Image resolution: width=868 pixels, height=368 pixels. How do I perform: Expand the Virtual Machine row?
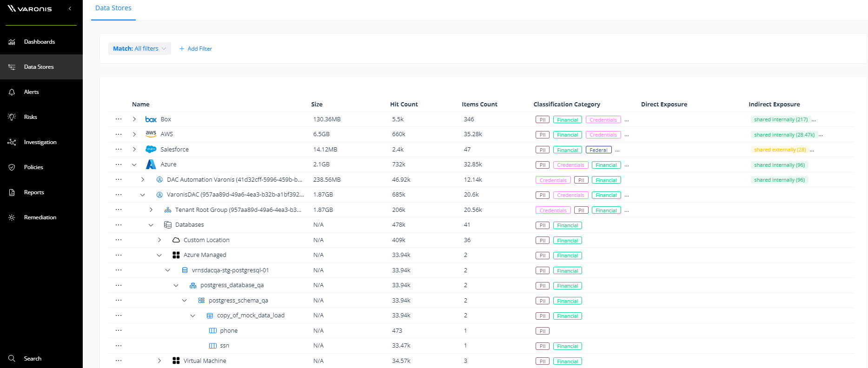(x=159, y=361)
